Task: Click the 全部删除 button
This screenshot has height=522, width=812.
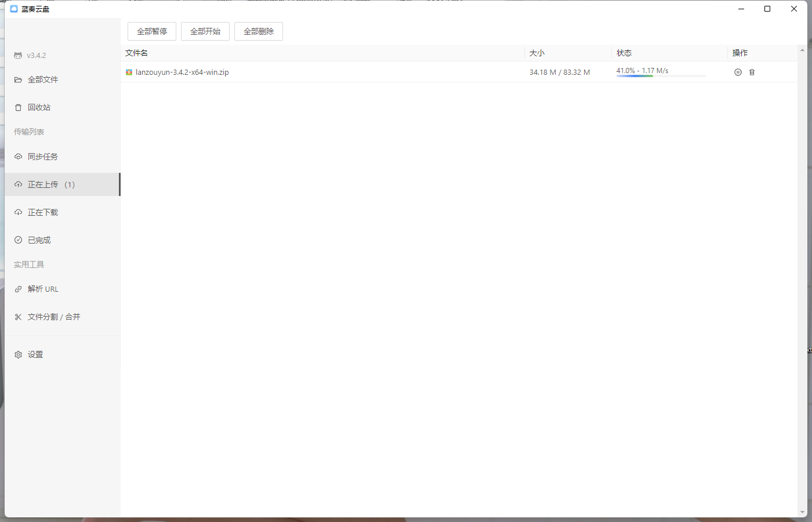Action: pyautogui.click(x=259, y=31)
